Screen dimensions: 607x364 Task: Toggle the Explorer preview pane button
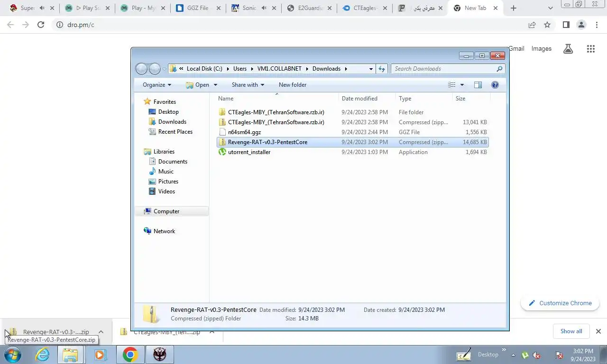pos(478,85)
